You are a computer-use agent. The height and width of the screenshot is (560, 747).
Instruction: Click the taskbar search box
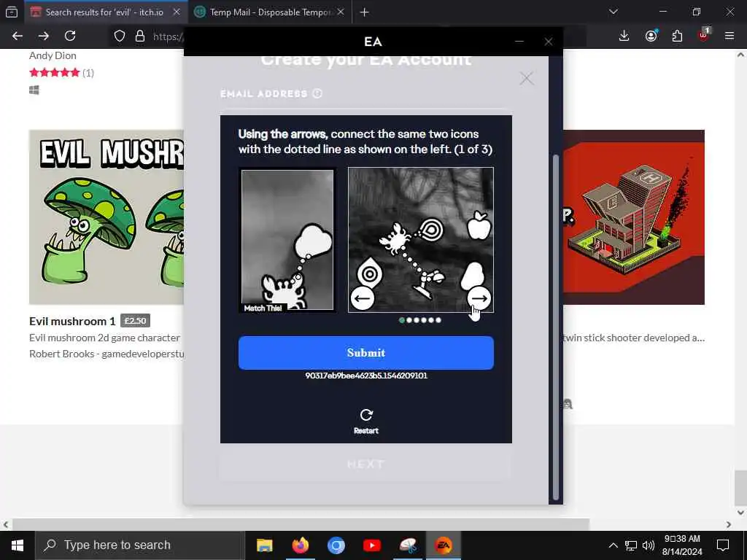coord(139,545)
